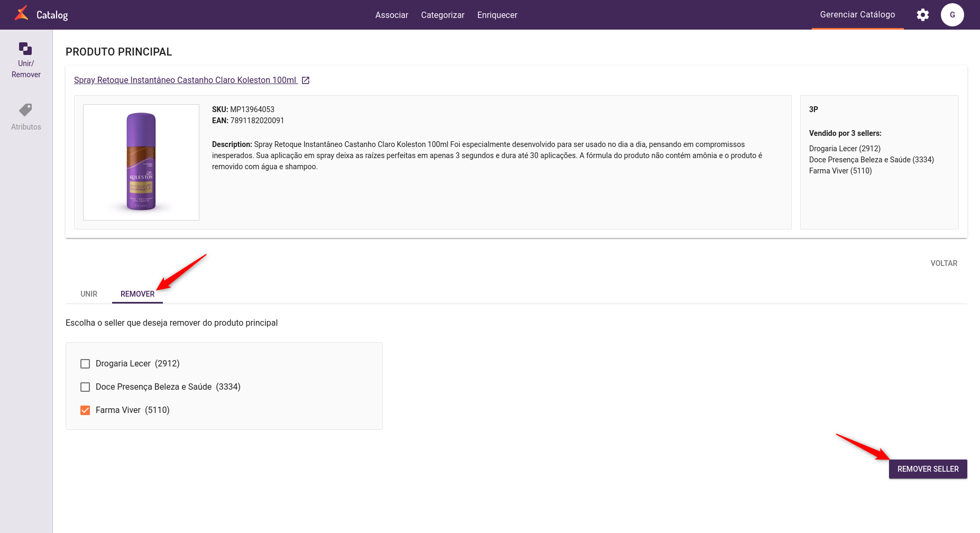Click the VOLTAR button
The image size is (980, 533).
click(x=944, y=263)
